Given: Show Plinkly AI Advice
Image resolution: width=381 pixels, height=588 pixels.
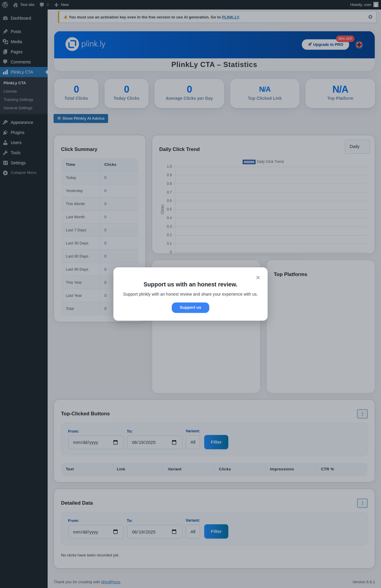Looking at the screenshot, I should tap(81, 118).
